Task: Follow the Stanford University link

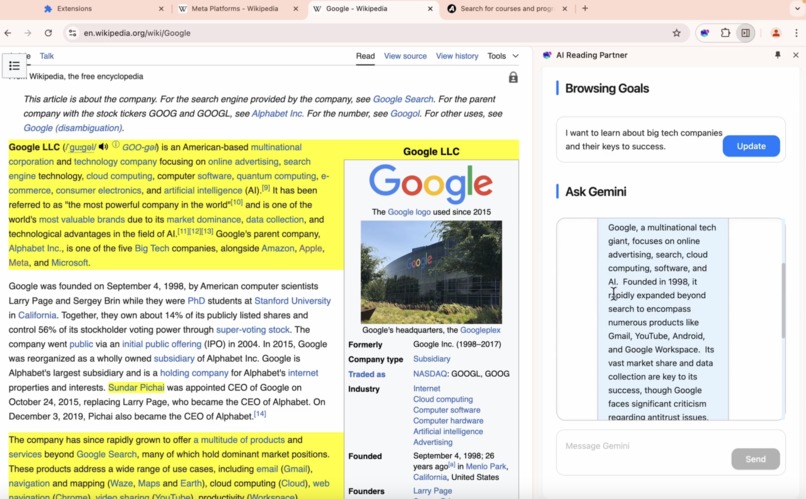Action: tap(292, 301)
